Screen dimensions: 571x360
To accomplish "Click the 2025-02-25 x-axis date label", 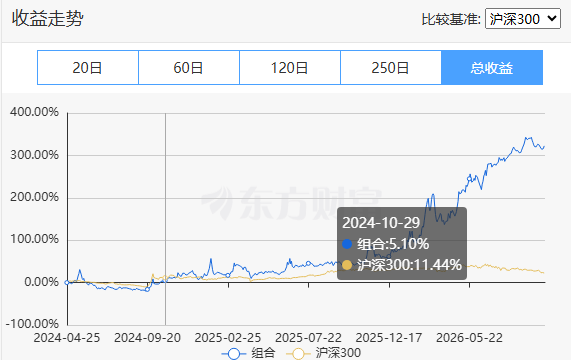I will tap(228, 337).
